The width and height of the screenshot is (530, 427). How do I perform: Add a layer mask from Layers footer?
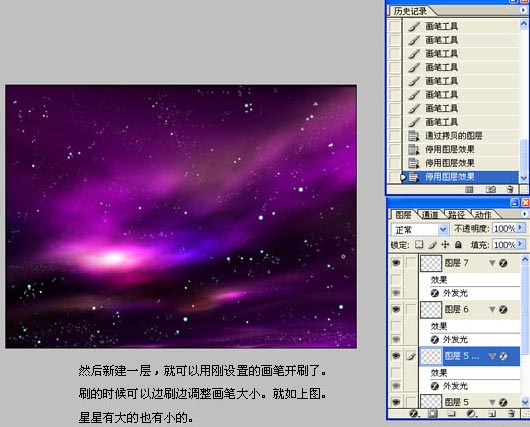pyautogui.click(x=433, y=413)
